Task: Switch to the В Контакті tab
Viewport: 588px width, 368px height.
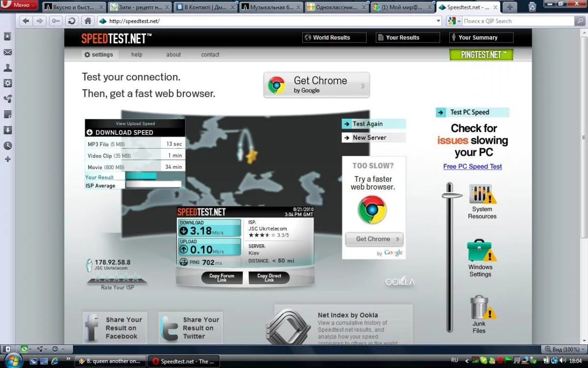Action: click(x=205, y=7)
